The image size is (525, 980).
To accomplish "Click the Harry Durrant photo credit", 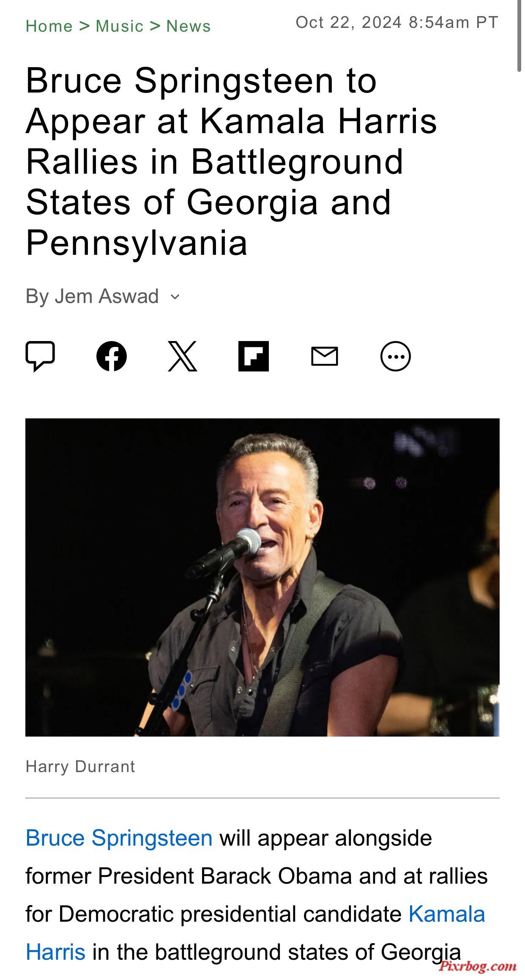I will tap(80, 767).
